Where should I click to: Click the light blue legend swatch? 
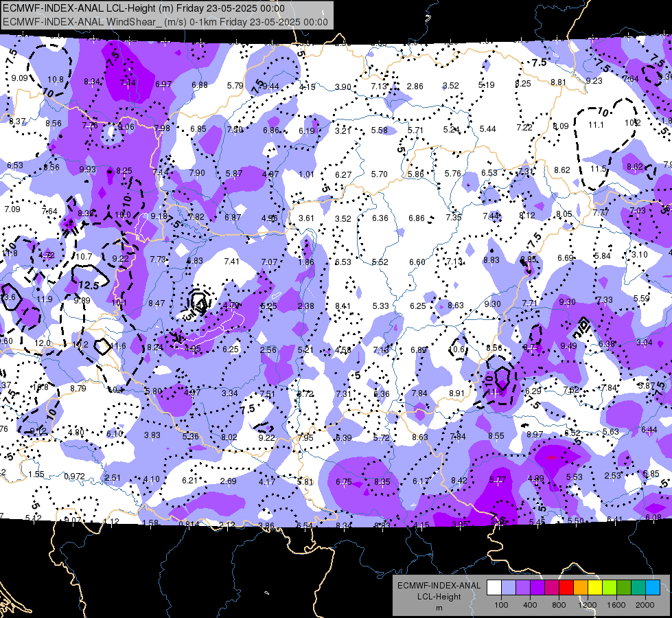tap(509, 588)
